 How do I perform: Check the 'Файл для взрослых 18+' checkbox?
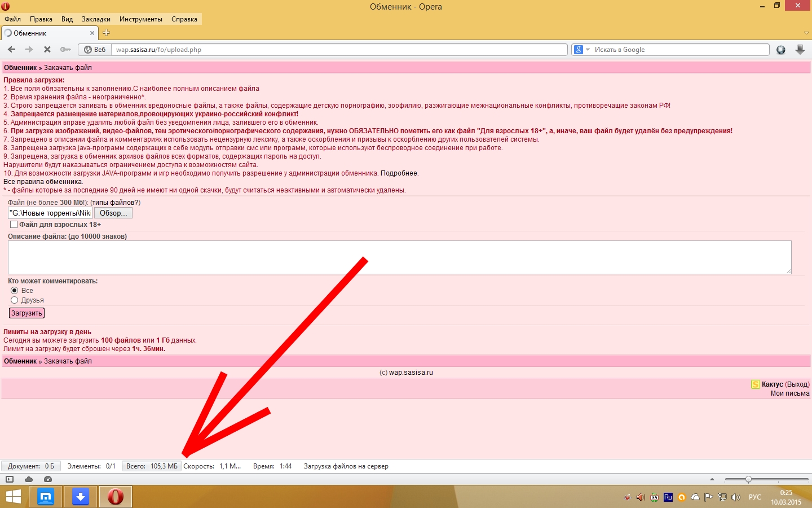(x=14, y=225)
